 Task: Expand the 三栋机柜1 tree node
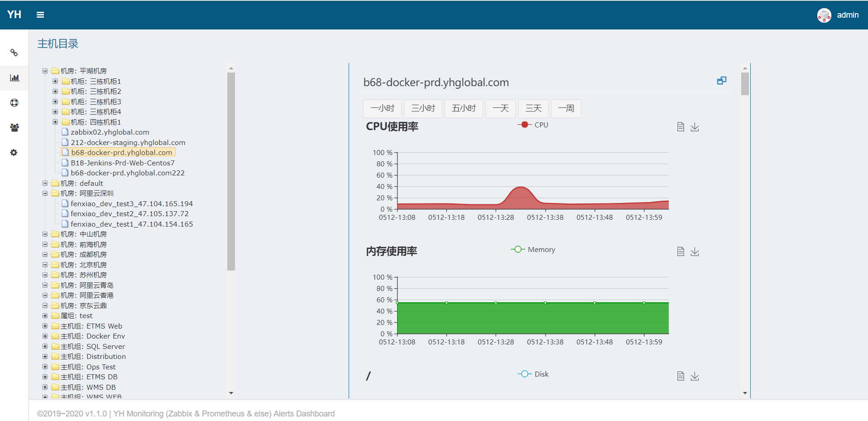click(55, 82)
